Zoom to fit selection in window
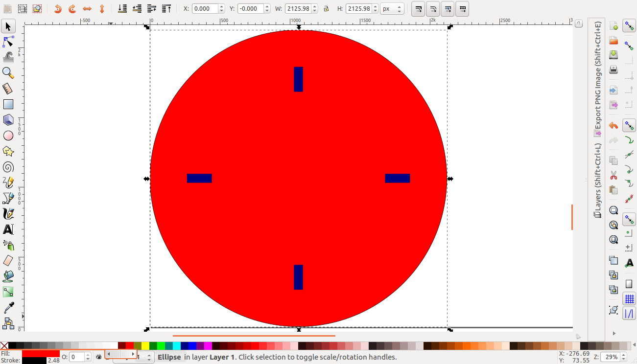Viewport: 637px width, 364px height. (613, 210)
